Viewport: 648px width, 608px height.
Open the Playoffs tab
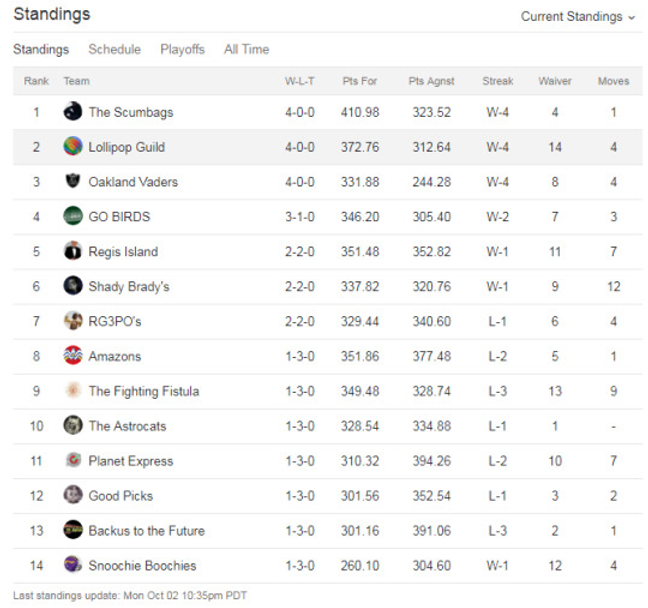tap(182, 49)
